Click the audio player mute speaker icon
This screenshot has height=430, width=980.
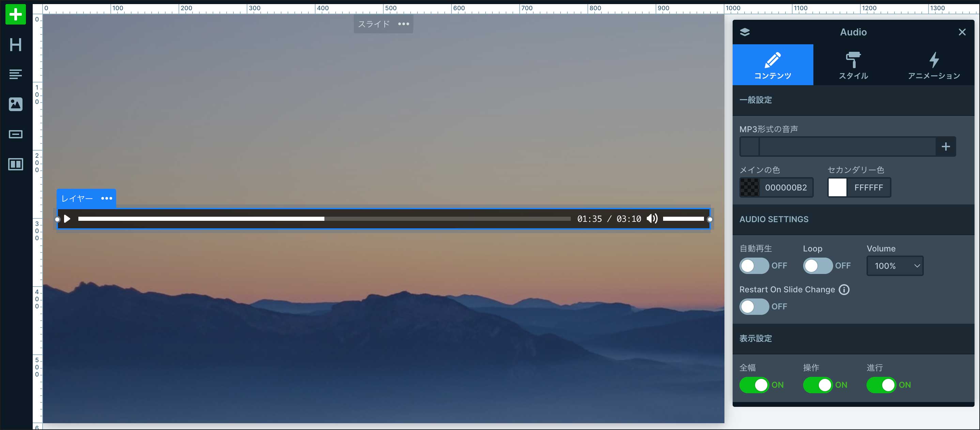pos(652,219)
